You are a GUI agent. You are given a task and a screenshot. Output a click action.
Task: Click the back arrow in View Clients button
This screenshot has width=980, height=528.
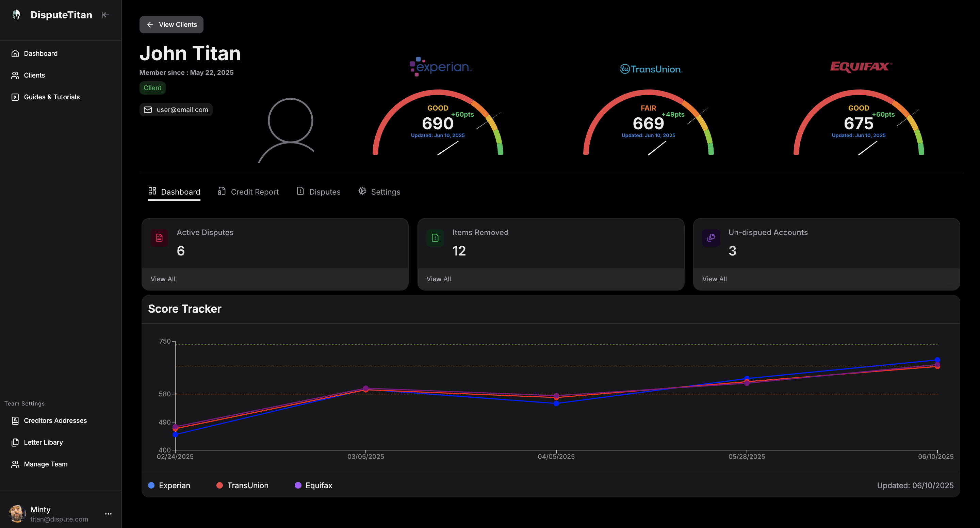click(150, 25)
